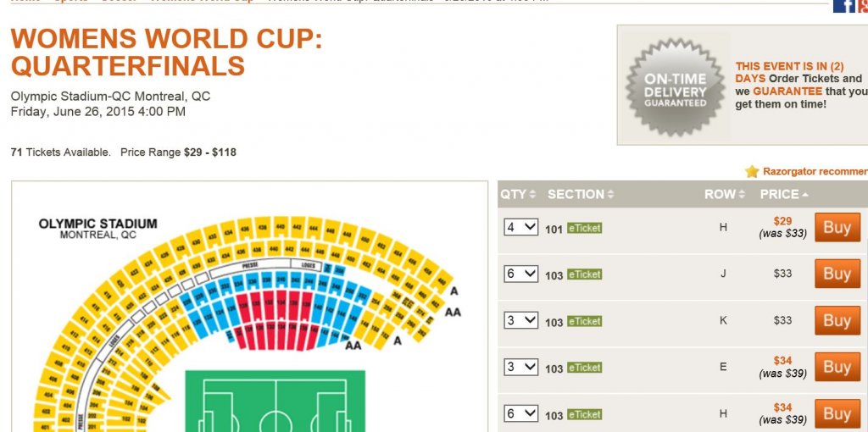Open quantity dropdown for section 103 row K

click(x=521, y=319)
